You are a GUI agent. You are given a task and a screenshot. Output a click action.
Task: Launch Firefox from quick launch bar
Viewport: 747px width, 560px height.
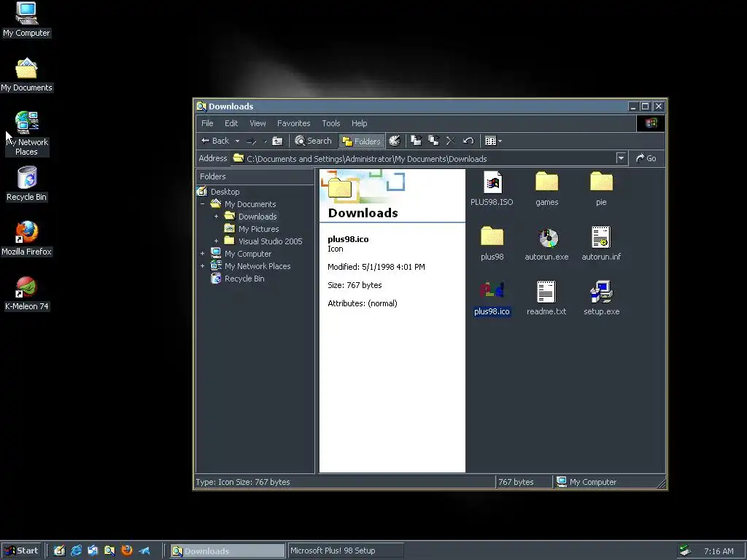127,551
